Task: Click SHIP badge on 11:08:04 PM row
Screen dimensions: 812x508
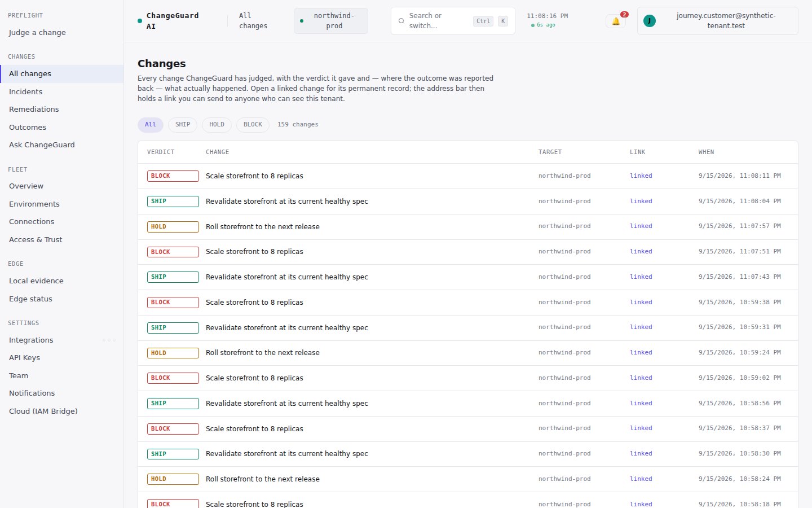Action: [x=173, y=202]
